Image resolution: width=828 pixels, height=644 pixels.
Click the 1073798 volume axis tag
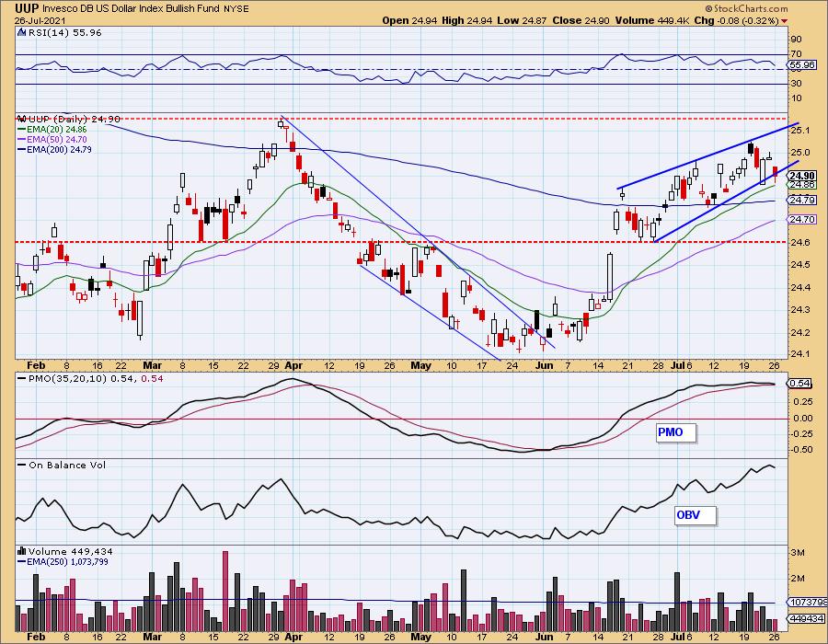point(808,602)
